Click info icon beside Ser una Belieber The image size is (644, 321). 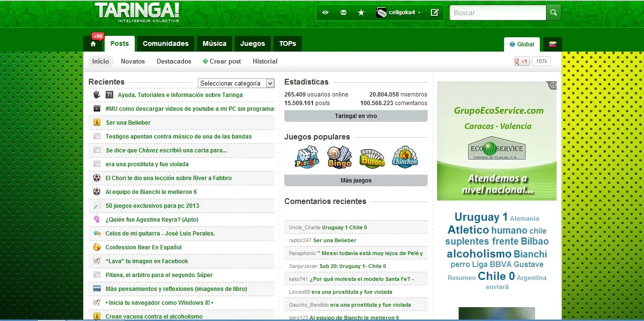point(97,122)
